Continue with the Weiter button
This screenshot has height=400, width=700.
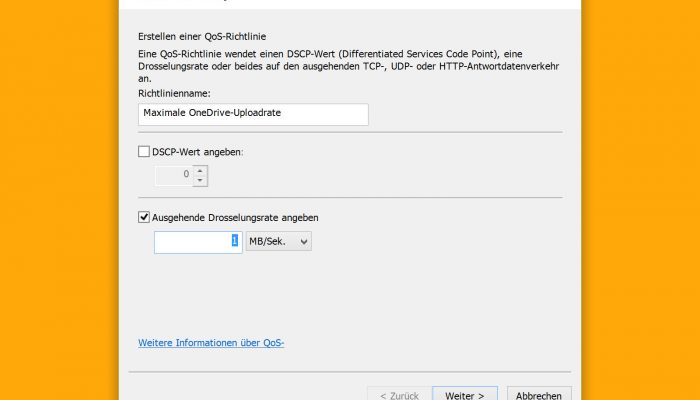coord(465,394)
